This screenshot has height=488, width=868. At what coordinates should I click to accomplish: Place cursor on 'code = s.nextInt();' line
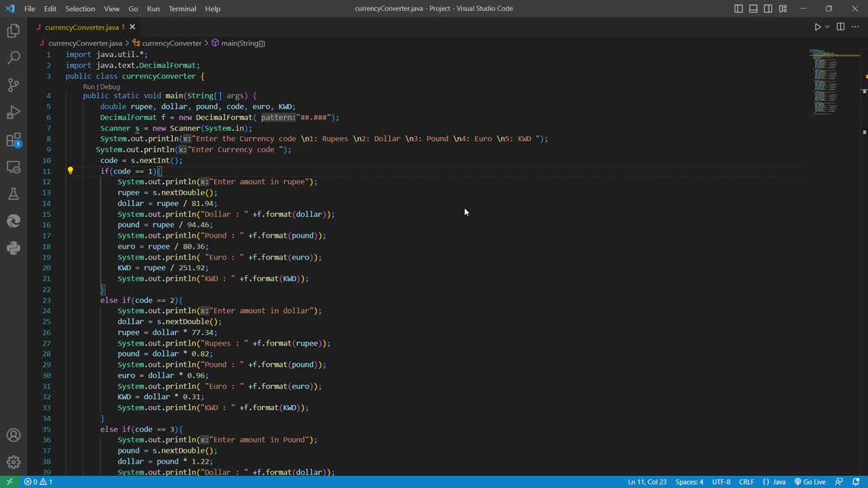click(141, 160)
